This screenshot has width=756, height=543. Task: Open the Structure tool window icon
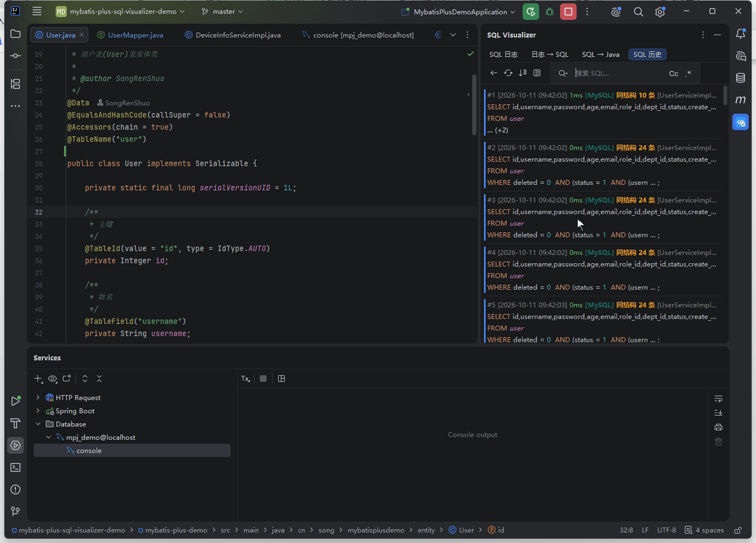pos(15,84)
